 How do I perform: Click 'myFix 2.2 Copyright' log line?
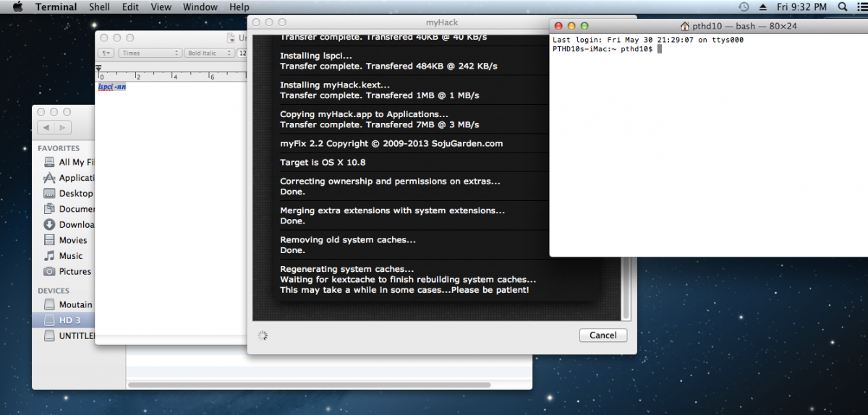(x=391, y=143)
